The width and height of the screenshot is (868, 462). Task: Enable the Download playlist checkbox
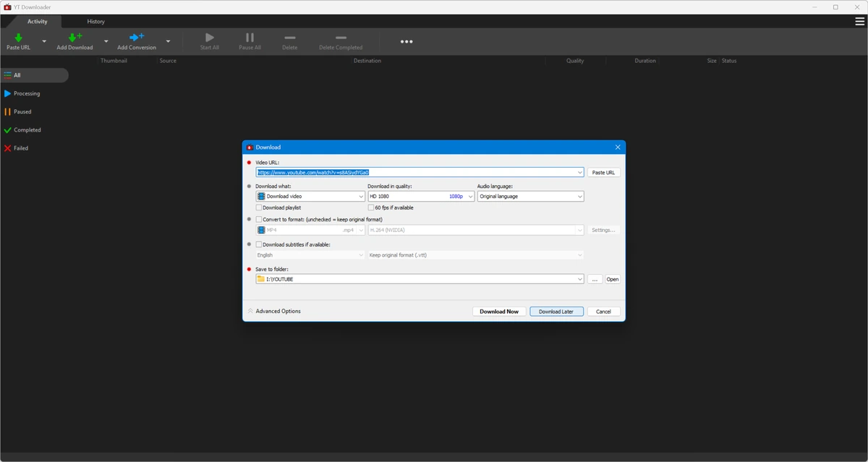pos(259,208)
